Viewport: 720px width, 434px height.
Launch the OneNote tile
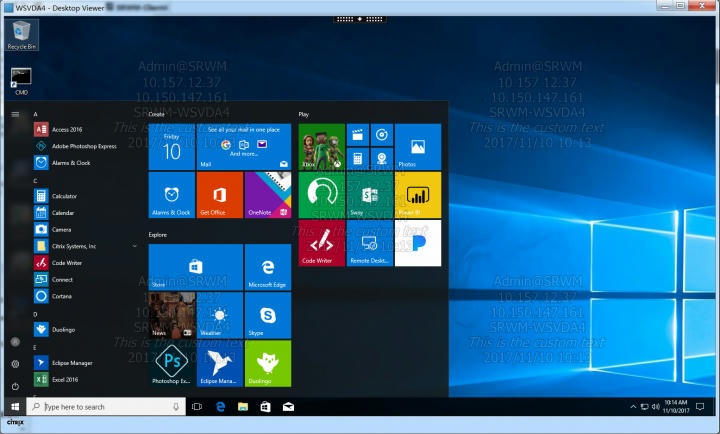pyautogui.click(x=268, y=195)
